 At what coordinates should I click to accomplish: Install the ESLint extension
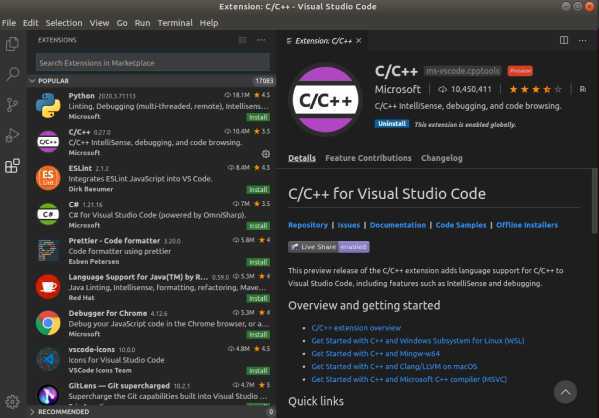point(258,190)
